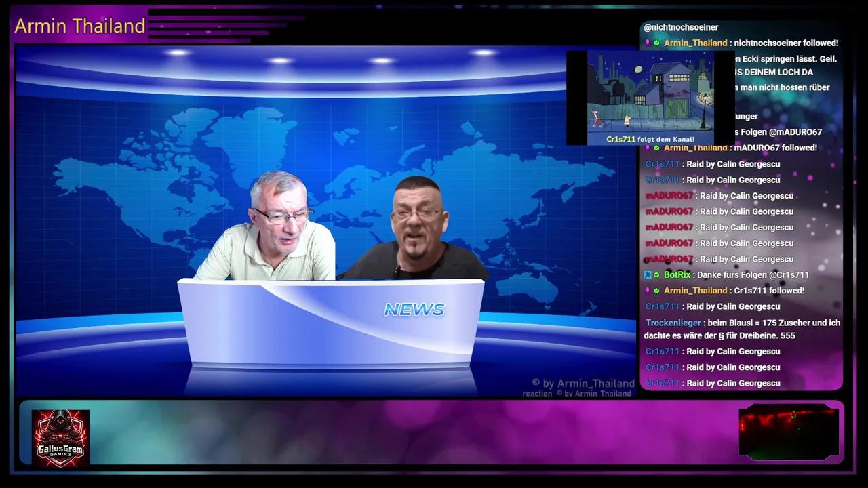Click the 'mADURO67 followed!' message text
The height and width of the screenshot is (488, 868).
click(776, 148)
